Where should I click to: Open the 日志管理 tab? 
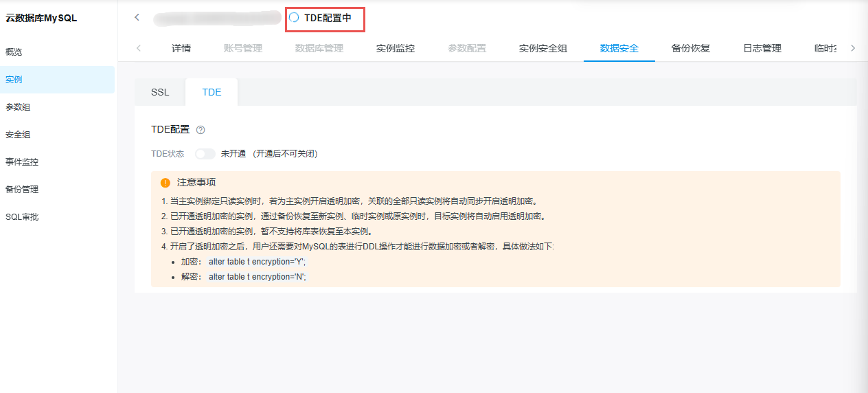[x=762, y=48]
